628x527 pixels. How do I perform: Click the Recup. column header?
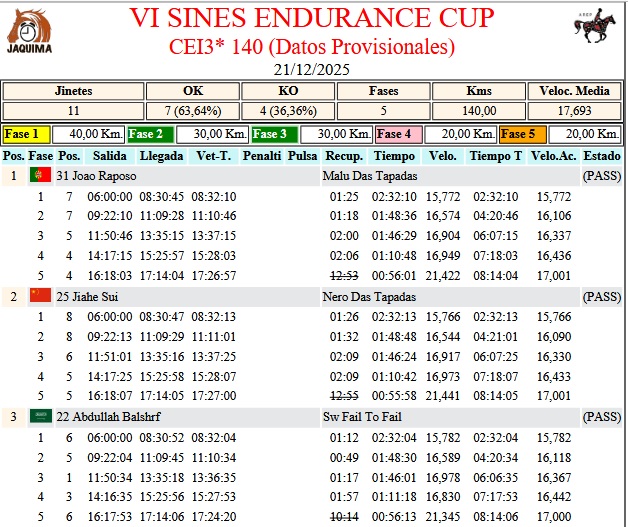(344, 156)
